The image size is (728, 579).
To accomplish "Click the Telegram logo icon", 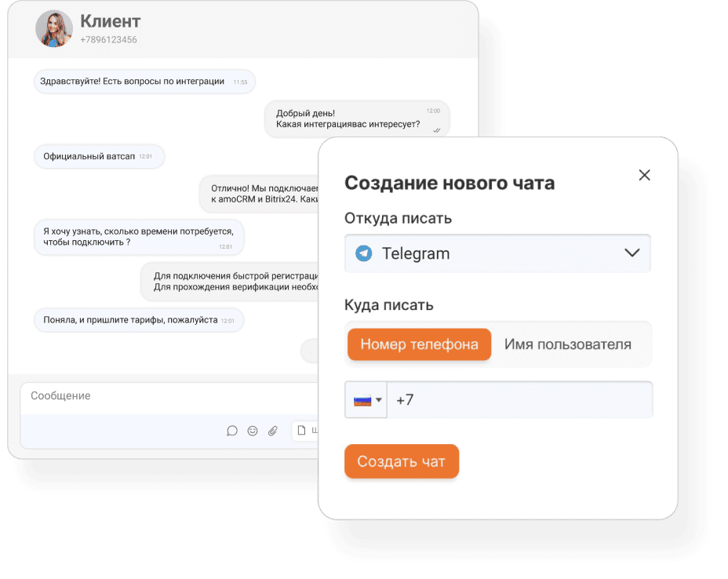I will coord(363,253).
